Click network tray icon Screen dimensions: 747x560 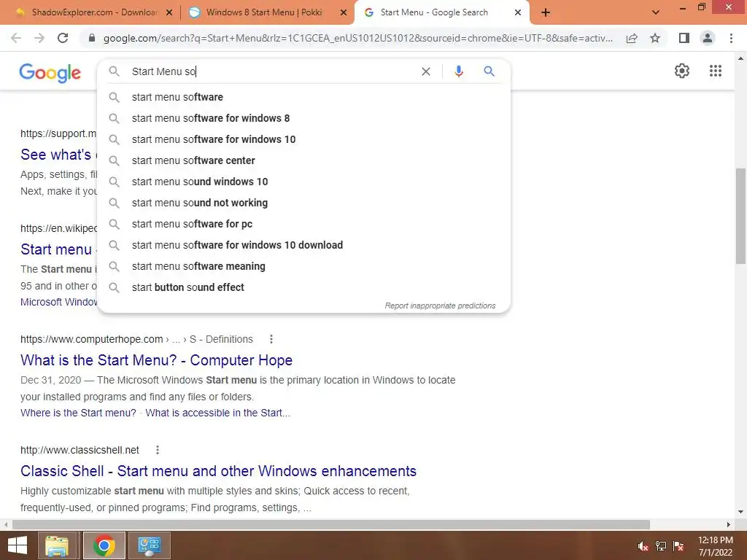click(661, 546)
